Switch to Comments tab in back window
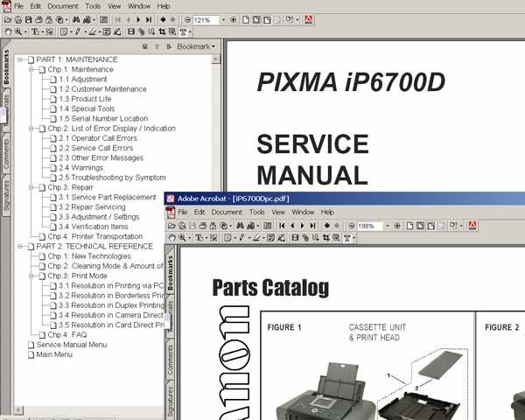Image resolution: width=525 pixels, height=420 pixels. [6, 154]
